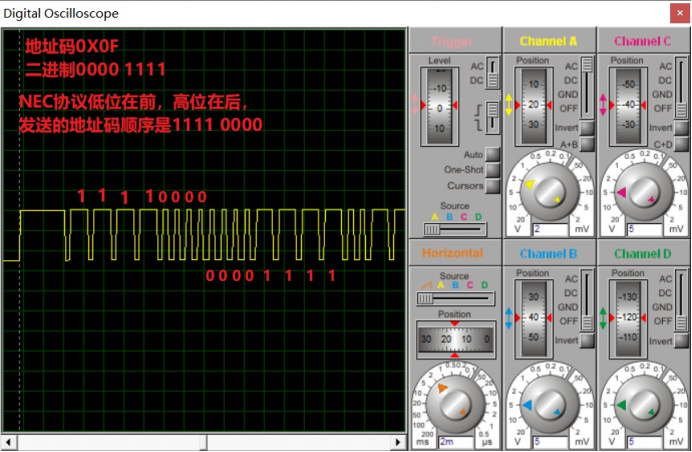
Task: Click the Channel C OFF label
Action: click(663, 109)
